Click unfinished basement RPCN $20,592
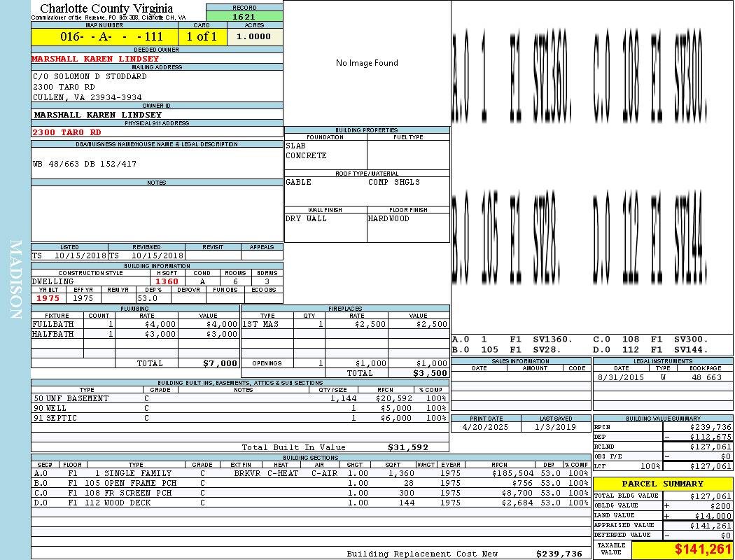The image size is (735, 560). click(394, 399)
